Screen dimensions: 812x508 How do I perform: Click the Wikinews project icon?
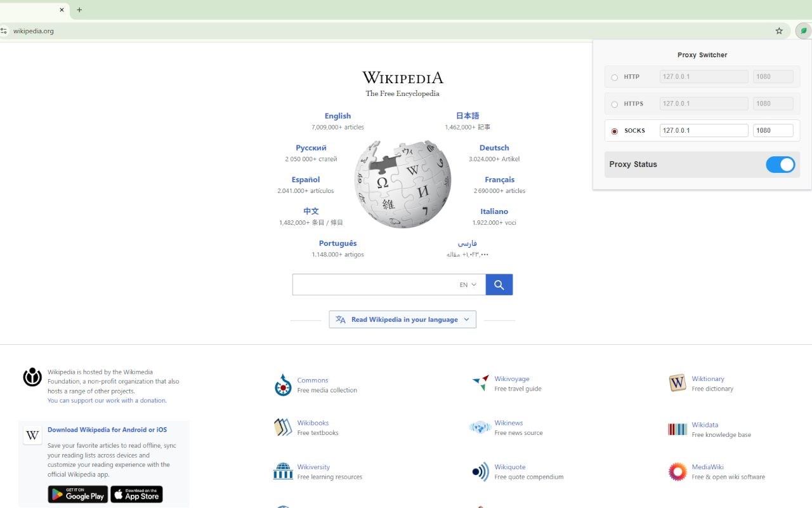coord(480,427)
